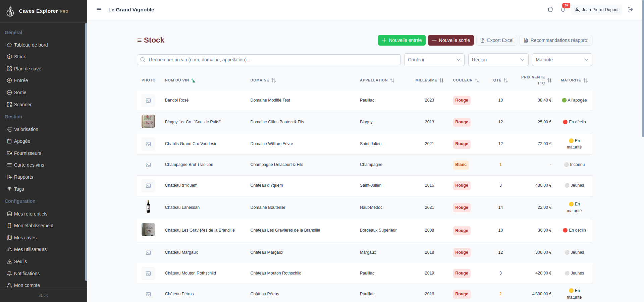
Task: Click the Tags icon in sidebar
Action: (9, 189)
